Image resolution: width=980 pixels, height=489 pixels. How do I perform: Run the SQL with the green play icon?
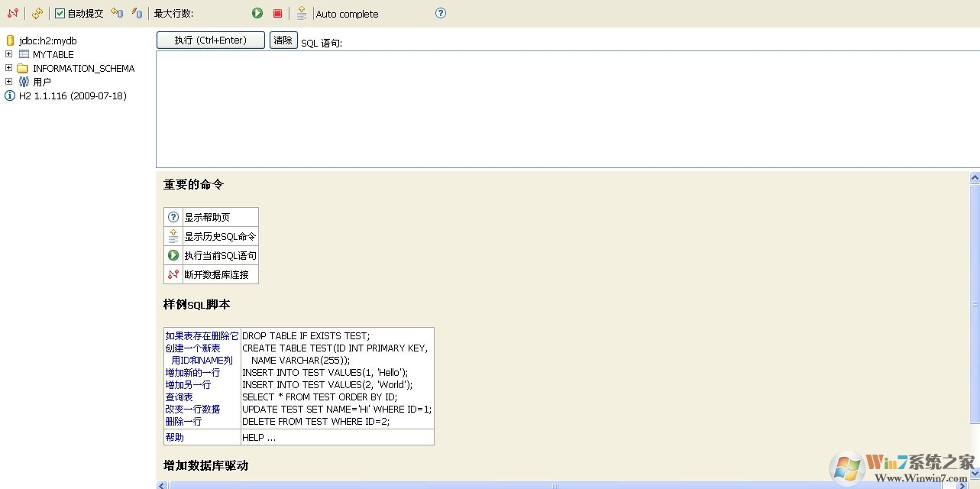point(257,13)
